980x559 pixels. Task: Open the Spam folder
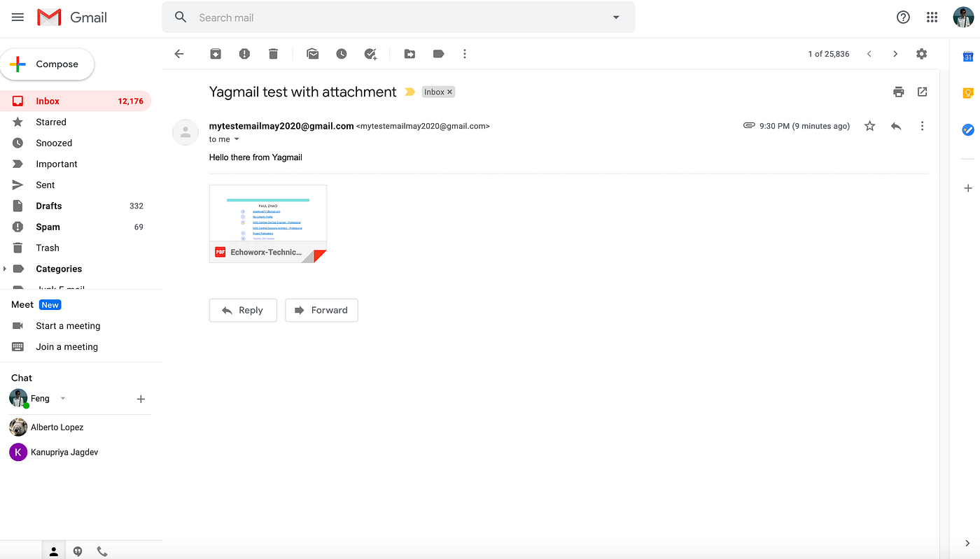(47, 227)
